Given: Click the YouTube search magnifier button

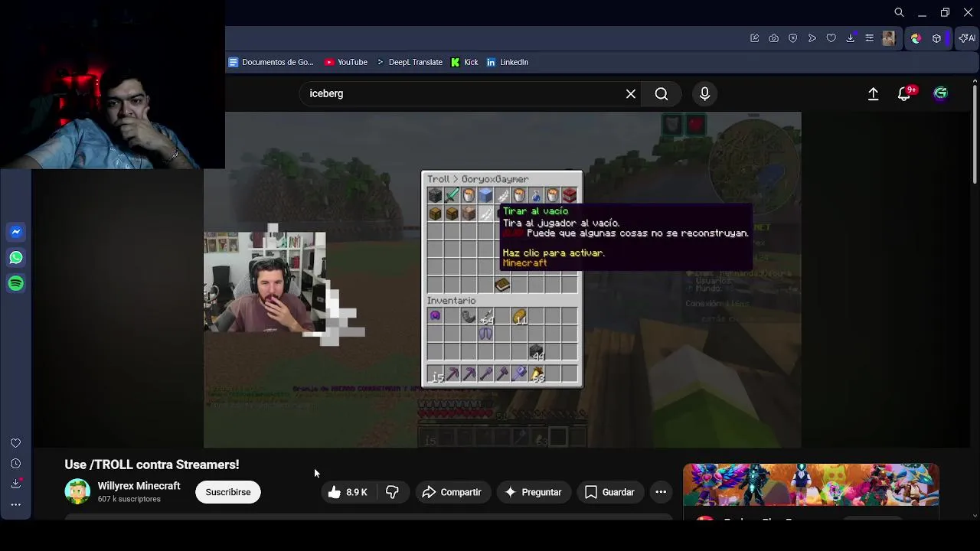Looking at the screenshot, I should (x=661, y=93).
